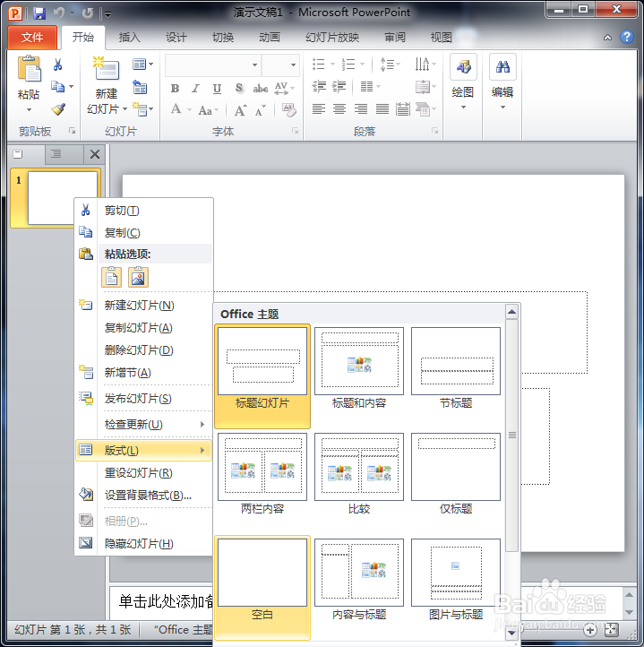Select Delete Slide in context menu
The width and height of the screenshot is (644, 647).
[144, 349]
